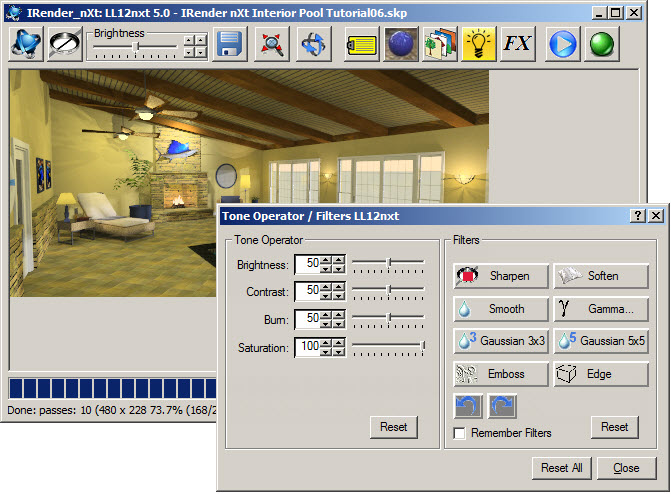Click the redo filter arrow button
The image size is (671, 494).
tap(501, 406)
